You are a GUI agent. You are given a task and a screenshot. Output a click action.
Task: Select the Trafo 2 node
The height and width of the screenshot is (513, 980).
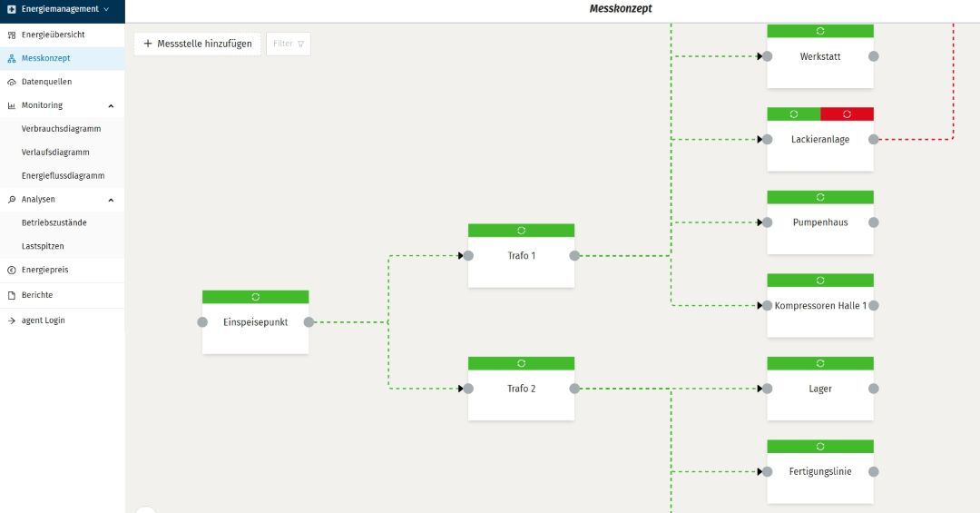click(521, 389)
